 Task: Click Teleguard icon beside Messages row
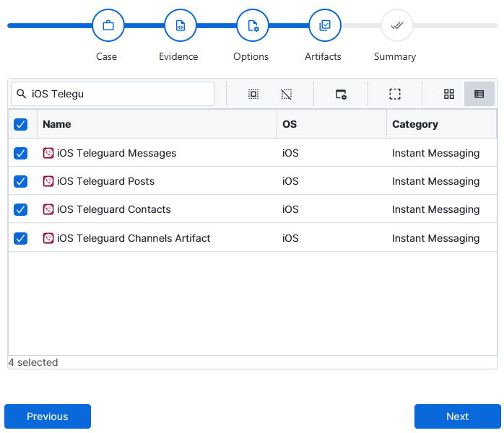pos(48,153)
